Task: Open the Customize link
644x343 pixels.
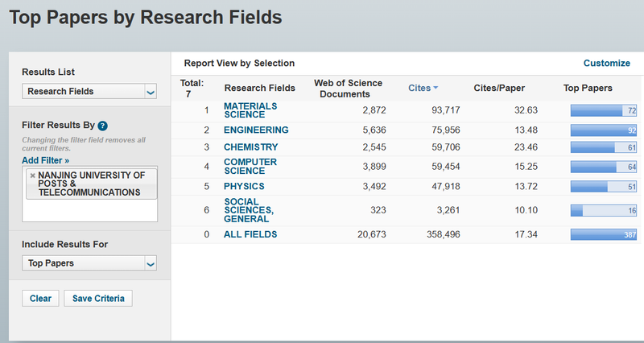Action: point(606,63)
